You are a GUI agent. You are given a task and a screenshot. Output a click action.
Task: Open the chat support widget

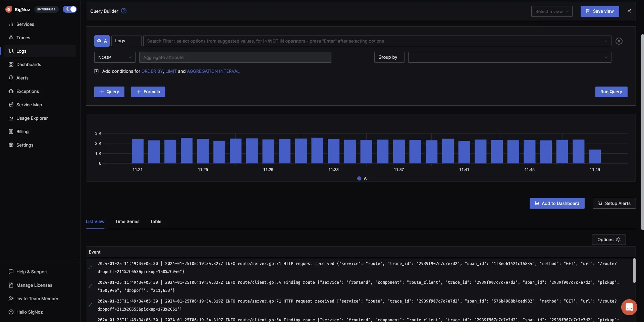point(629,307)
